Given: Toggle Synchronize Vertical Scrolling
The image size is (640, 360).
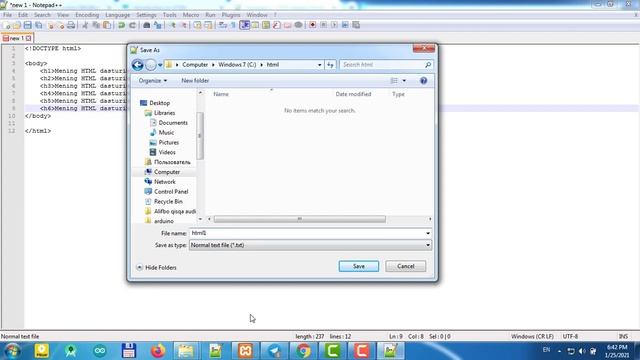Looking at the screenshot, I should (x=198, y=25).
